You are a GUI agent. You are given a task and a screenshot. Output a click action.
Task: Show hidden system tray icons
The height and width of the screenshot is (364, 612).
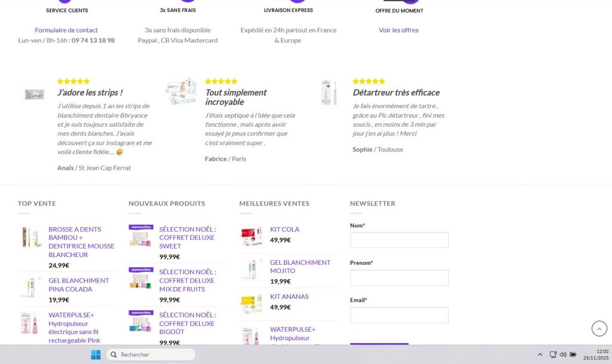coord(540,354)
